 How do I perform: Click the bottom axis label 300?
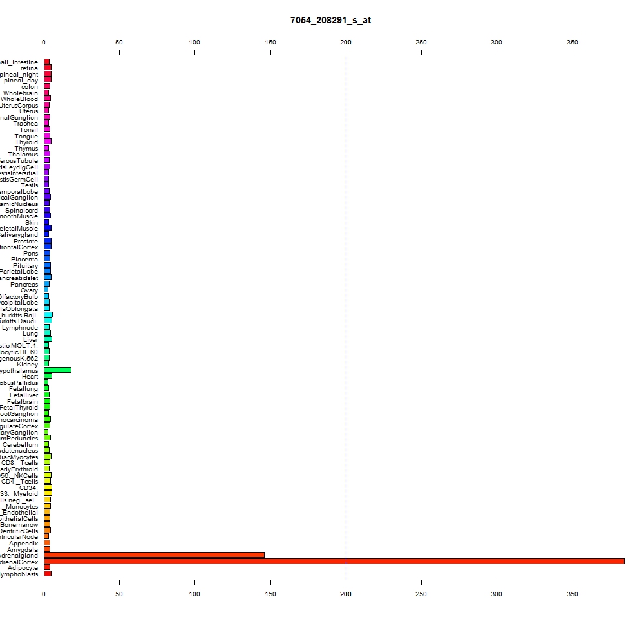click(496, 594)
